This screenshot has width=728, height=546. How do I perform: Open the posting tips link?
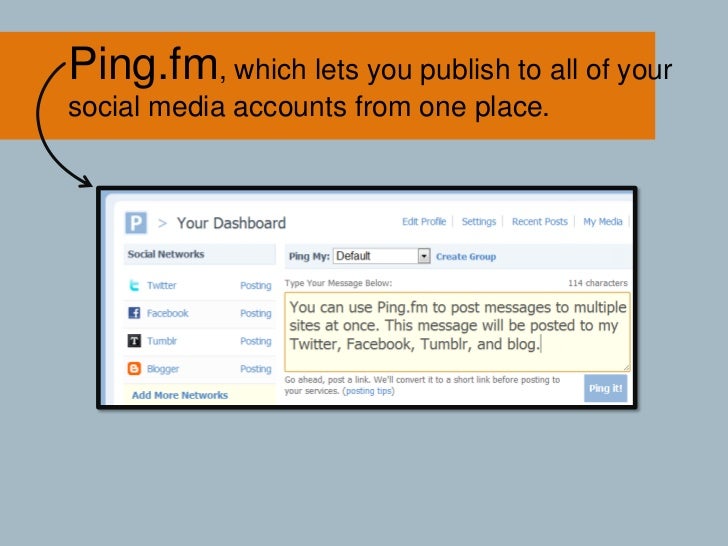pos(370,391)
